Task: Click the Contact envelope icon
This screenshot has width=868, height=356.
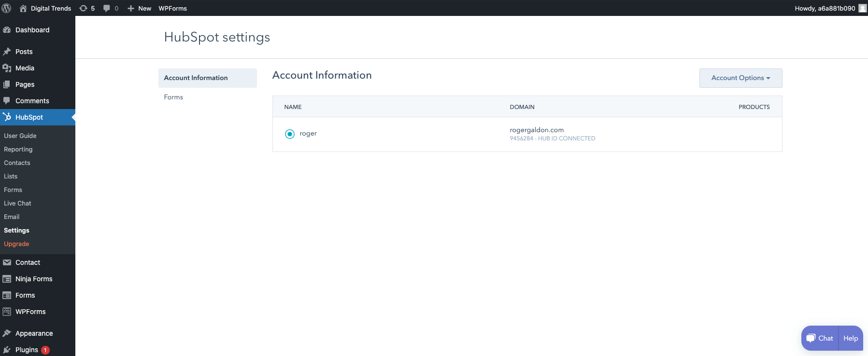Action: point(7,262)
